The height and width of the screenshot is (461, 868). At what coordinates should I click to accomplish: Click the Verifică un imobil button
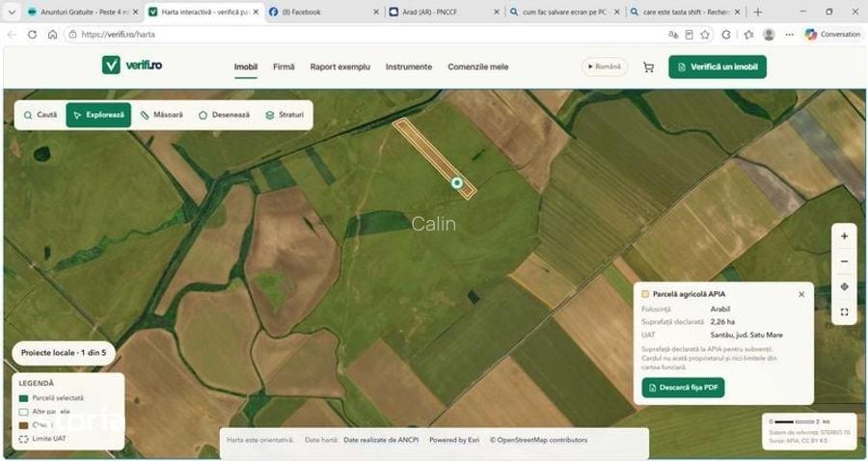[718, 67]
